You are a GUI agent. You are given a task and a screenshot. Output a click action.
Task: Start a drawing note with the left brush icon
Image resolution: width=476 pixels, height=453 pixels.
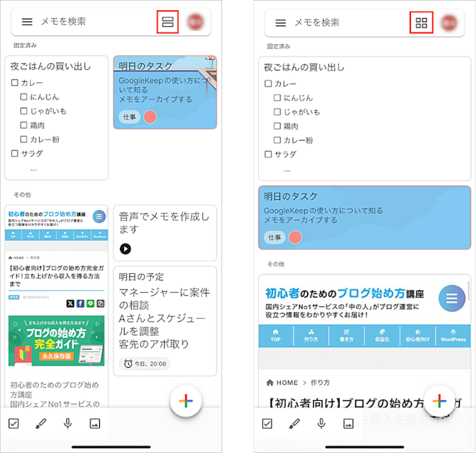click(41, 423)
